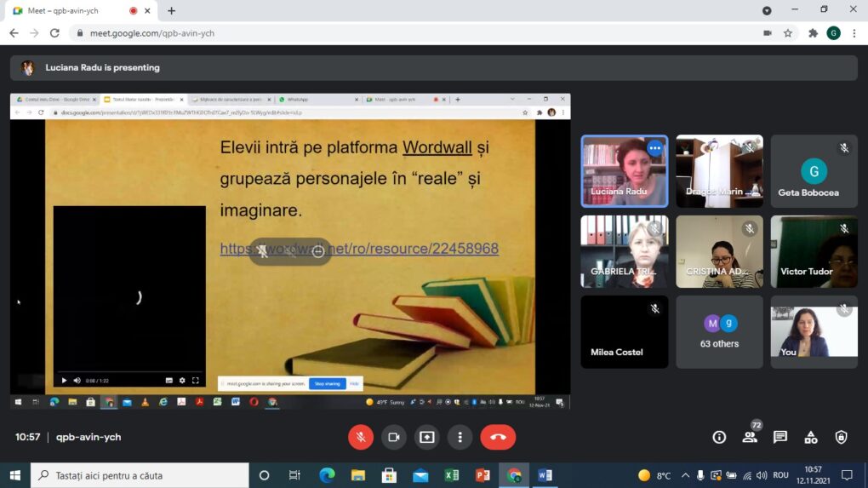The image size is (868, 488).
Task: Open the embedded video settings gear
Action: coord(182,381)
